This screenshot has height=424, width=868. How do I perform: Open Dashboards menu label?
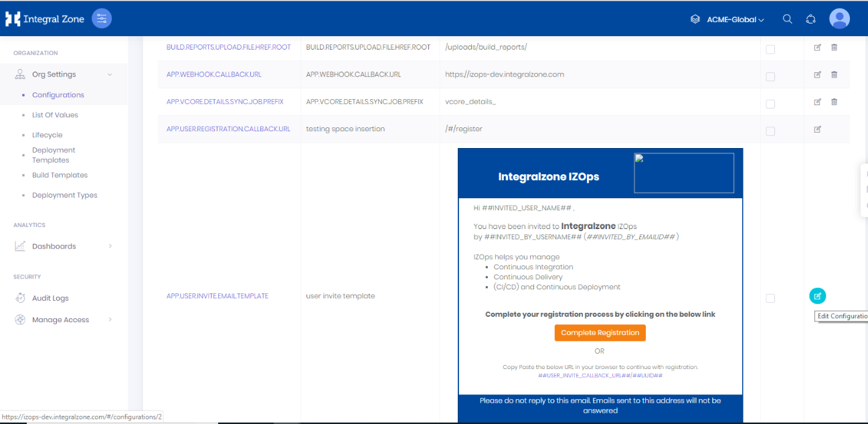(54, 246)
